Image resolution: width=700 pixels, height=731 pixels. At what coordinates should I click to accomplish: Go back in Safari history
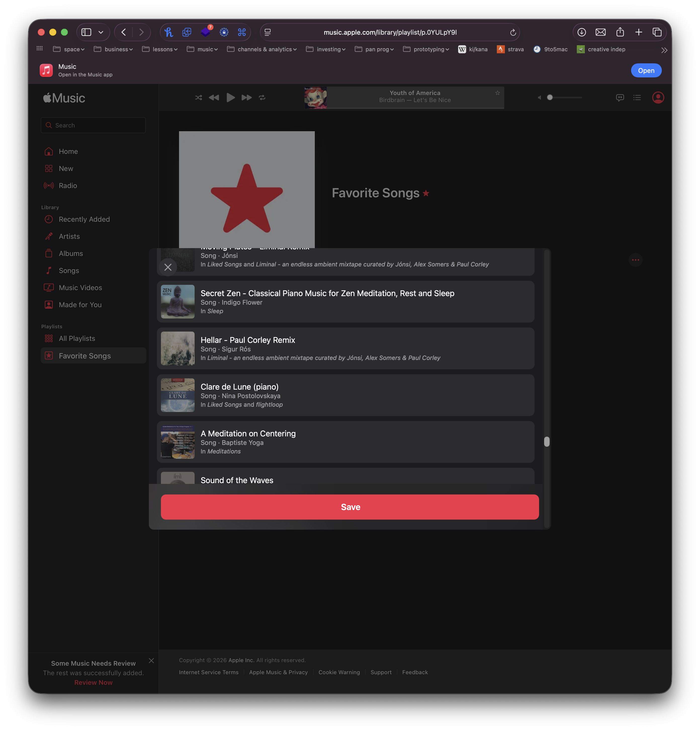point(123,32)
